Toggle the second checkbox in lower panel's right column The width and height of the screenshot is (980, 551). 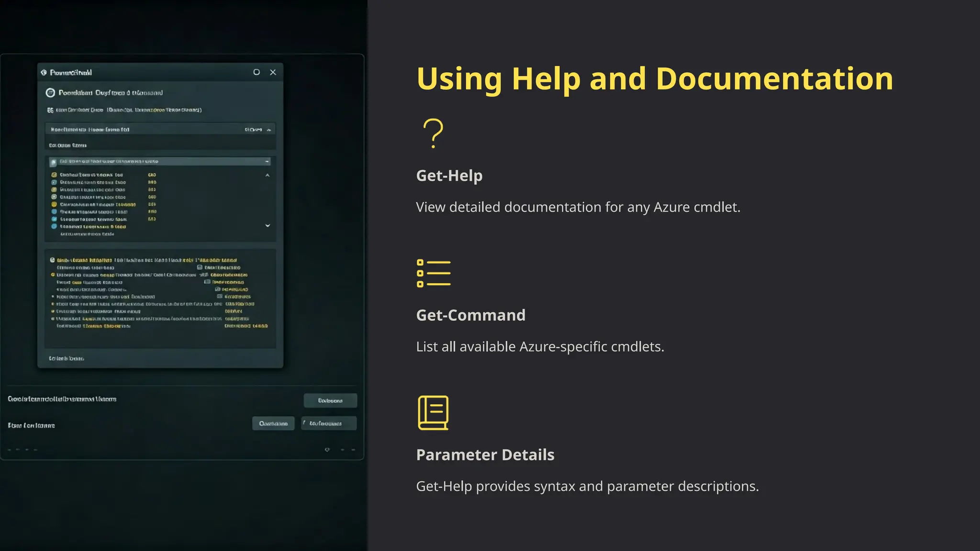tap(207, 282)
